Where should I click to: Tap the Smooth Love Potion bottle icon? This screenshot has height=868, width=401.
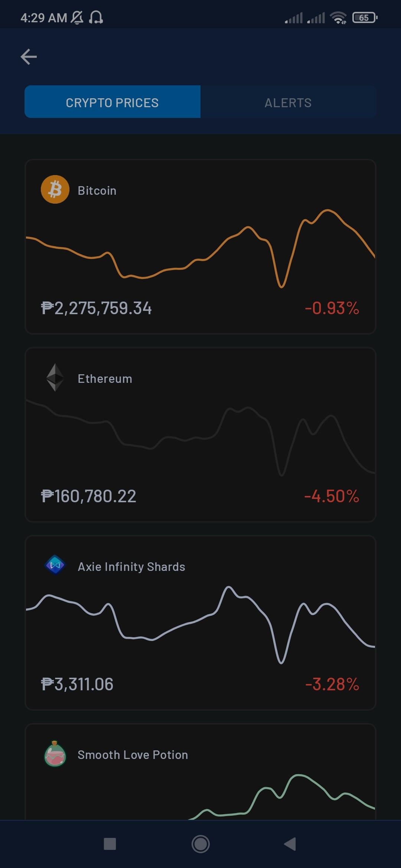tap(55, 754)
